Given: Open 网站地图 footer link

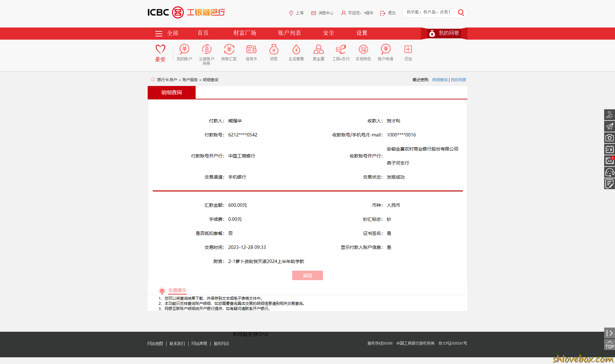Looking at the screenshot, I should tap(155, 344).
